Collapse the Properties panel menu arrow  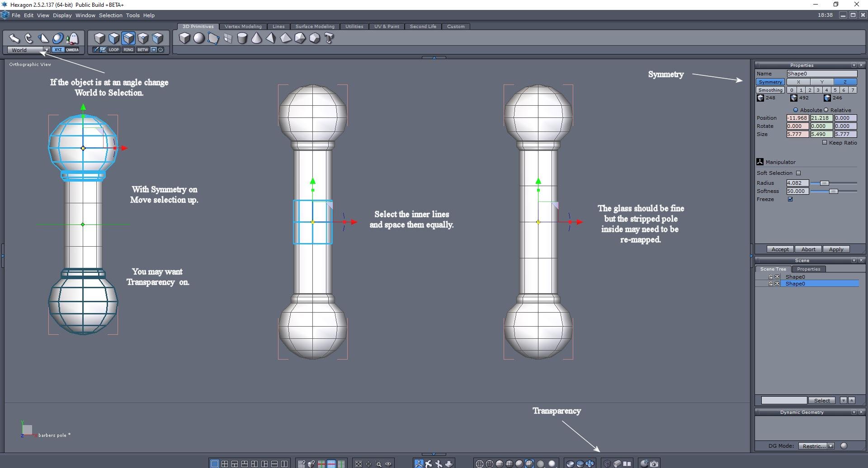(x=854, y=65)
